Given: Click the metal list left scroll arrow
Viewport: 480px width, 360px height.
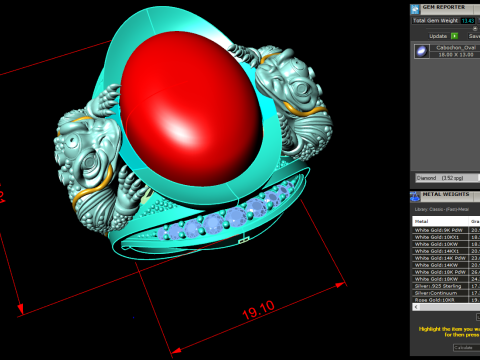Looking at the screenshot, I should pos(416,307).
